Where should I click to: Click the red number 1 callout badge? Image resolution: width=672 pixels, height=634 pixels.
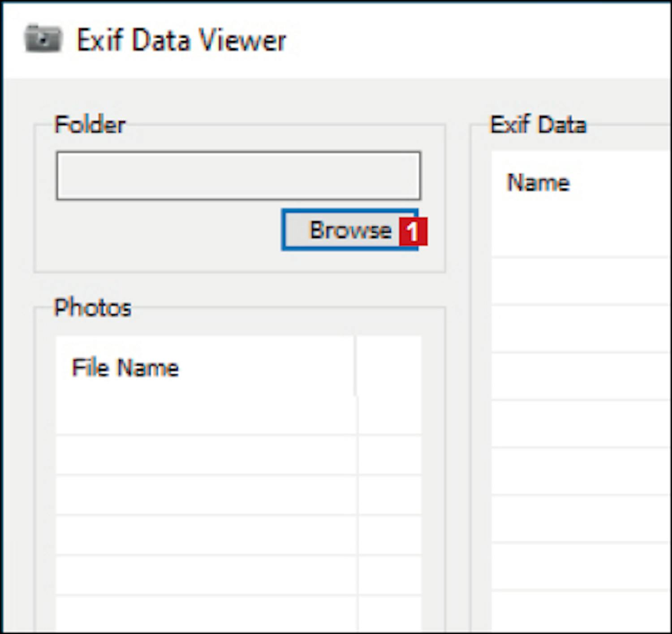(x=413, y=231)
